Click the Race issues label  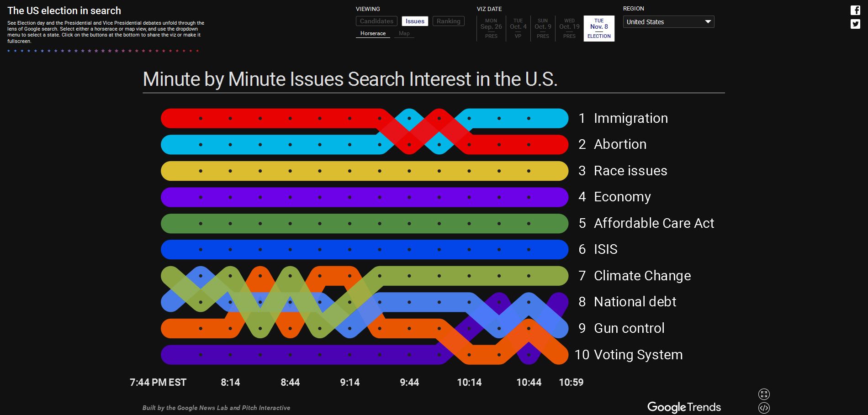(630, 171)
